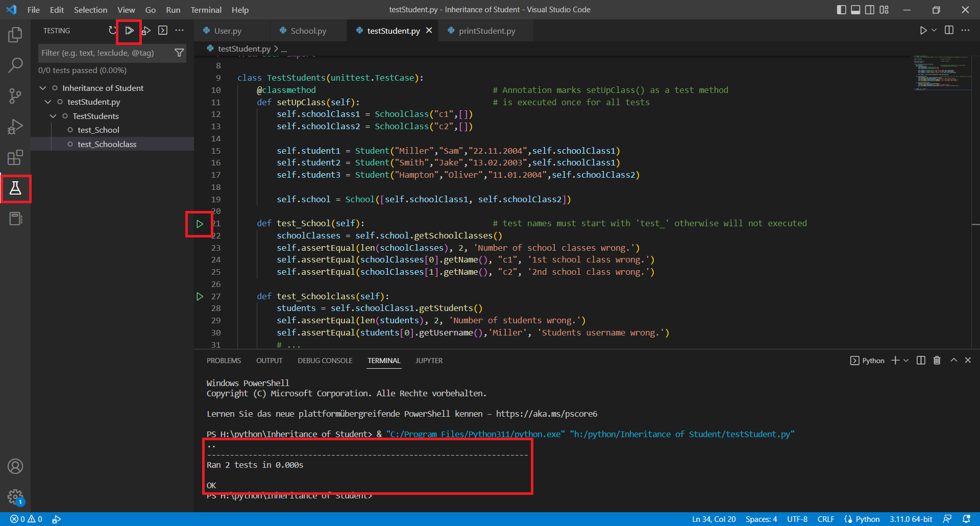Open the aka.ms/pscore6 link in terminal
Image resolution: width=980 pixels, height=526 pixels.
click(546, 414)
